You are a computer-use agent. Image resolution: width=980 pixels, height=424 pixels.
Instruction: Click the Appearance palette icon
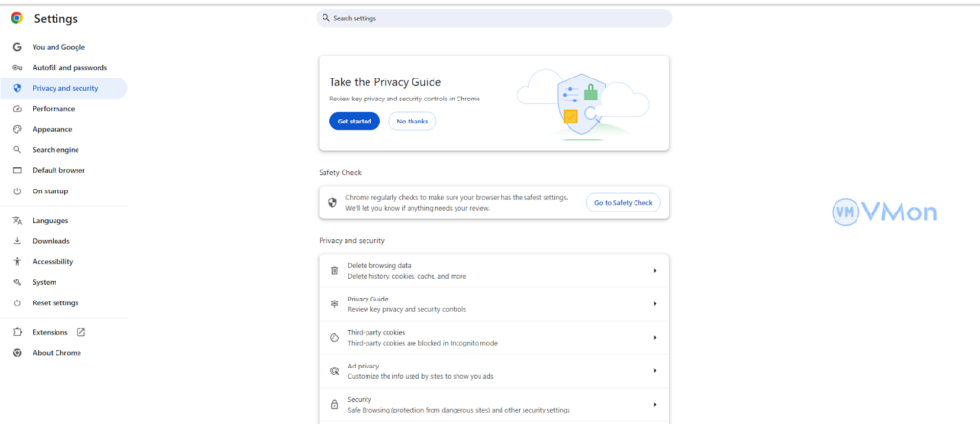(17, 129)
